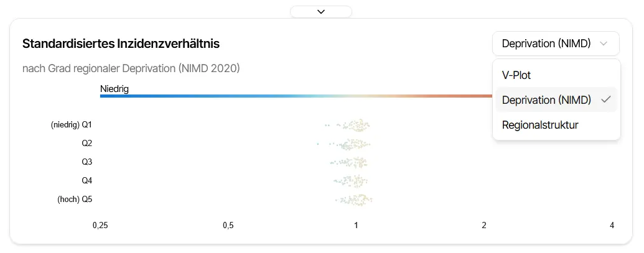
Task: Click the dot cluster in the Q1 row
Action: 356,126
